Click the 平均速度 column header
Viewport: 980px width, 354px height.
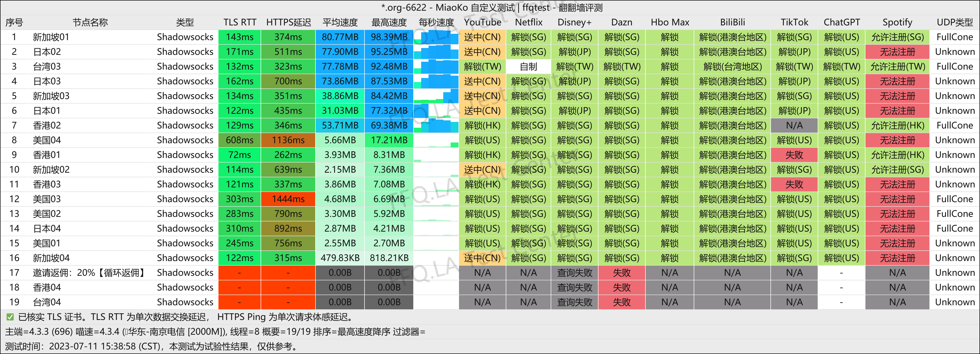point(340,22)
